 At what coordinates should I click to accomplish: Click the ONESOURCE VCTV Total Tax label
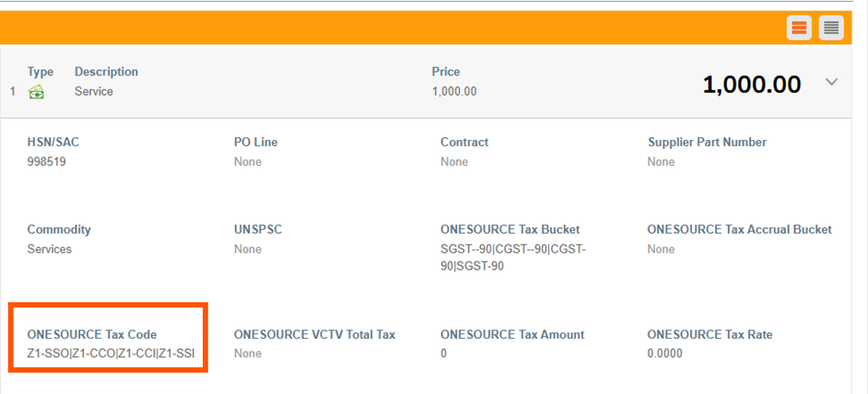pyautogui.click(x=314, y=334)
